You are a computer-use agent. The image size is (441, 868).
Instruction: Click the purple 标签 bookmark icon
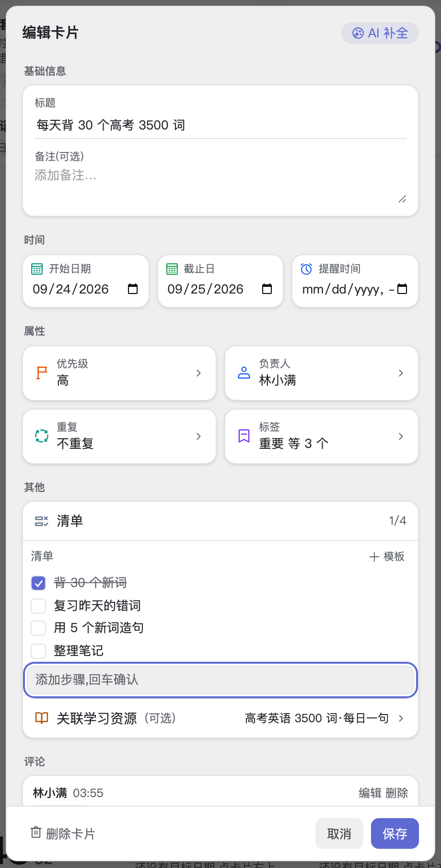tap(244, 436)
